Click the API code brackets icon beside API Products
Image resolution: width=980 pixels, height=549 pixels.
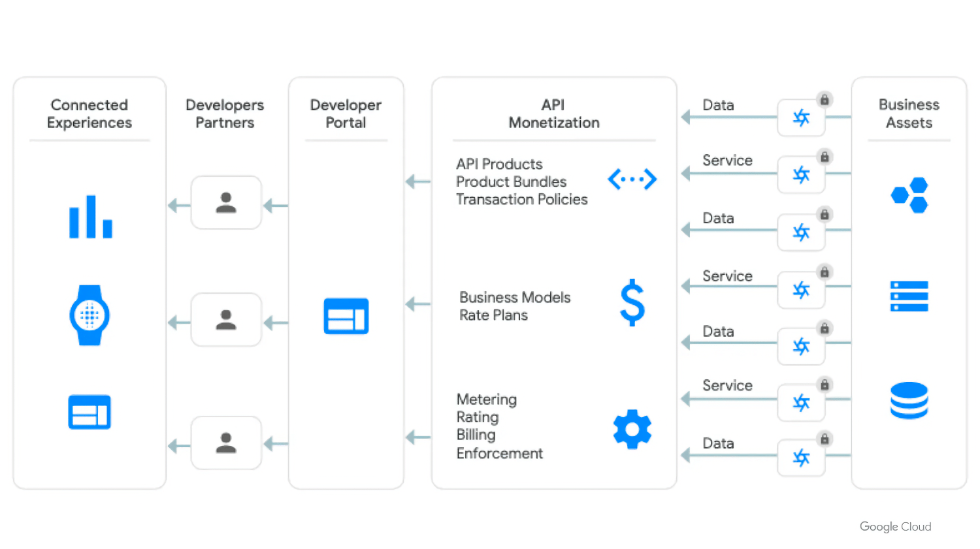(x=632, y=179)
